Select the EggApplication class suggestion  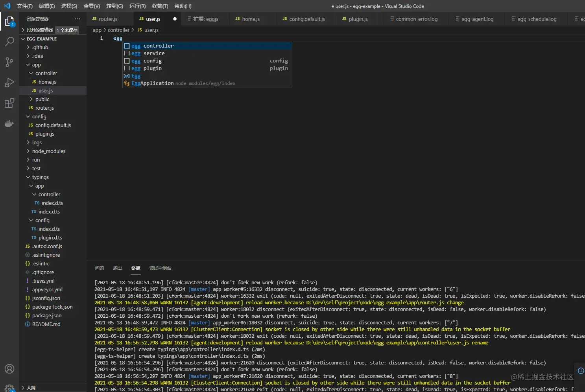click(207, 83)
